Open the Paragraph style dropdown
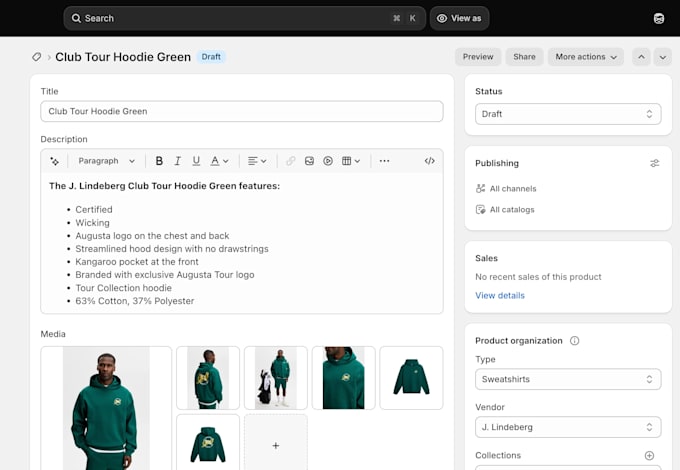 106,161
